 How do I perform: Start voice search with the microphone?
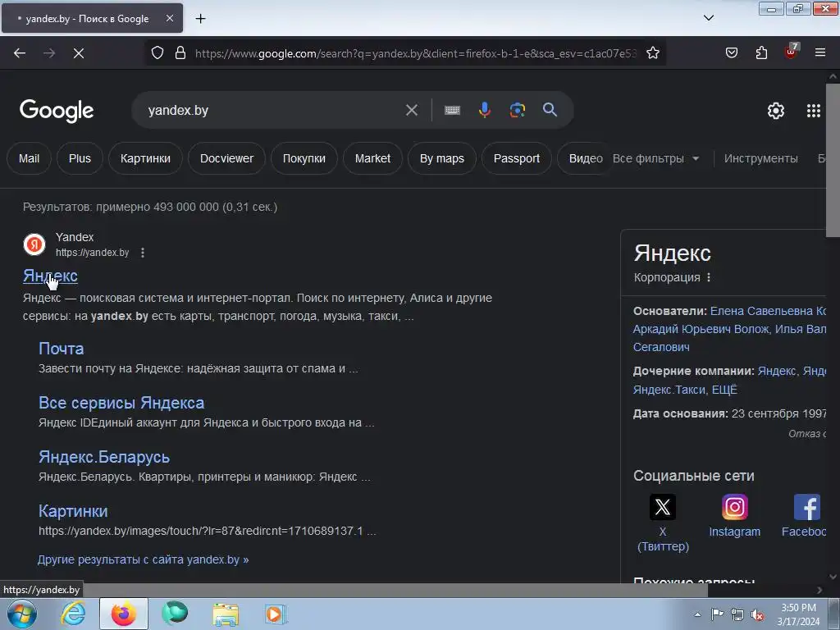[484, 110]
